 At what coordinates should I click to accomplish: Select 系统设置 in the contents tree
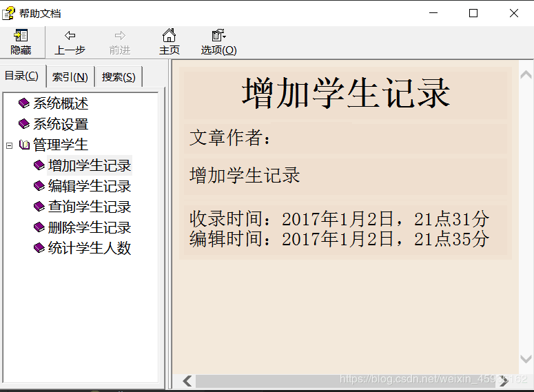point(61,124)
